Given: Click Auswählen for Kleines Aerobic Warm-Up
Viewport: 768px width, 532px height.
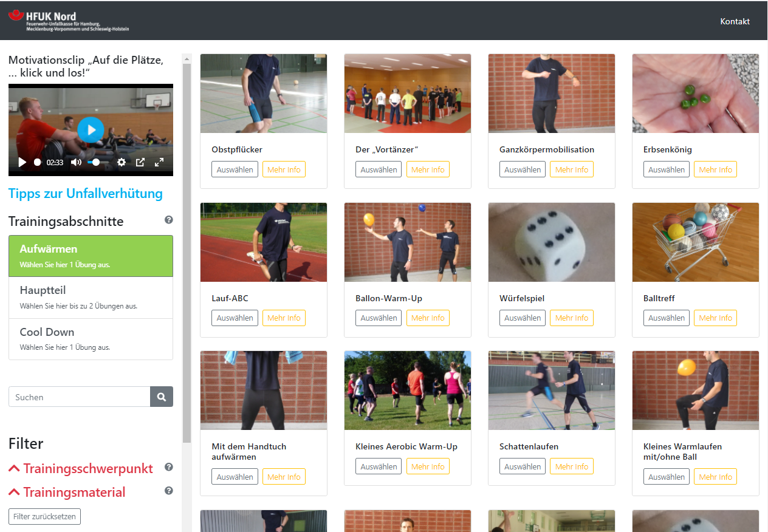Looking at the screenshot, I should pos(379,466).
